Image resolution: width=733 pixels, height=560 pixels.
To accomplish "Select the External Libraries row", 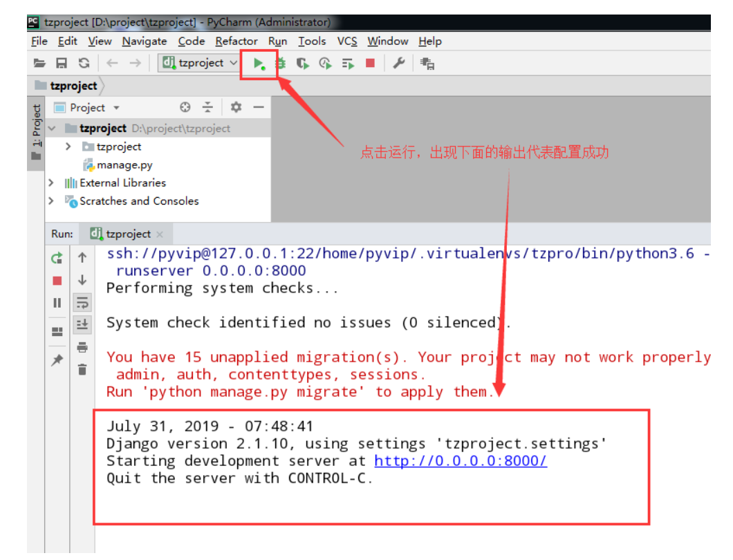I will (158, 183).
